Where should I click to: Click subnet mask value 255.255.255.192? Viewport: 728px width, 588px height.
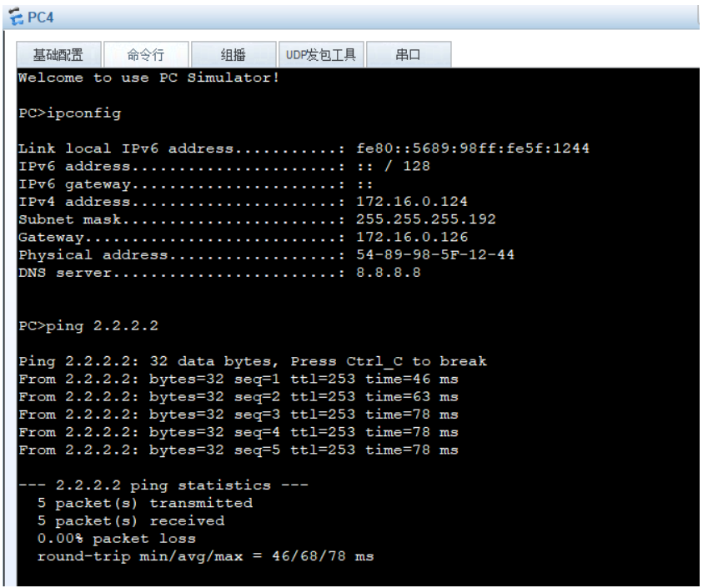426,219
